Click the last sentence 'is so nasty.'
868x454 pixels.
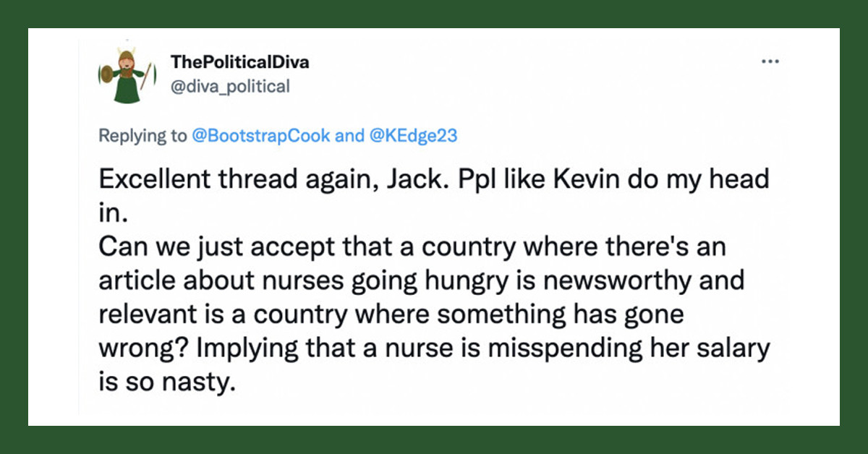coord(166,381)
